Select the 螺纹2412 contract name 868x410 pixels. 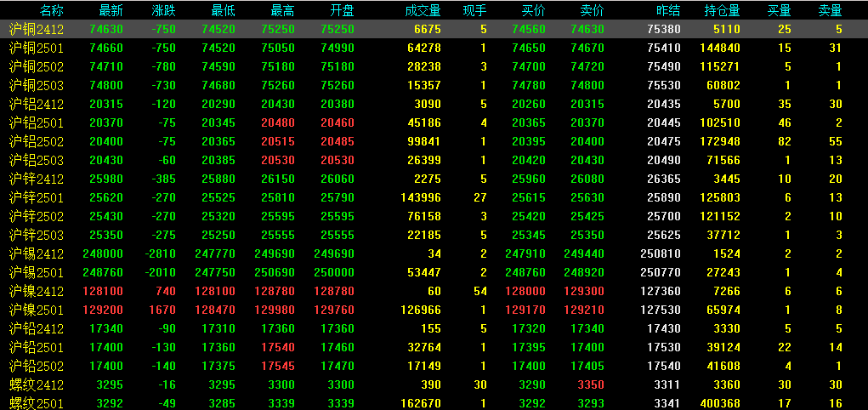(x=37, y=385)
